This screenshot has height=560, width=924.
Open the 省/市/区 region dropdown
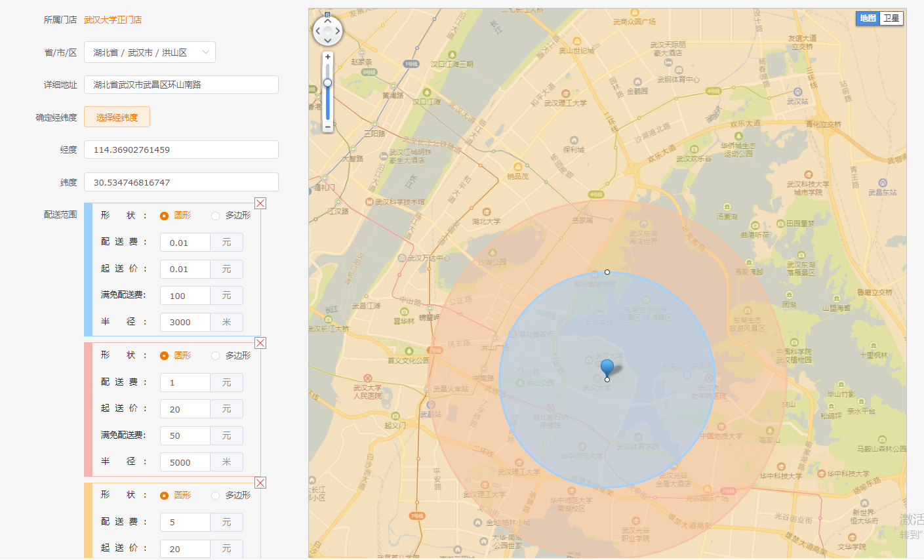(150, 52)
